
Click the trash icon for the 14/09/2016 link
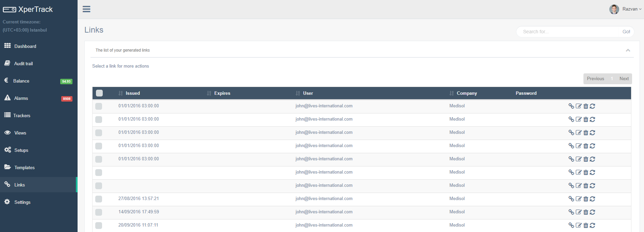coord(585,212)
